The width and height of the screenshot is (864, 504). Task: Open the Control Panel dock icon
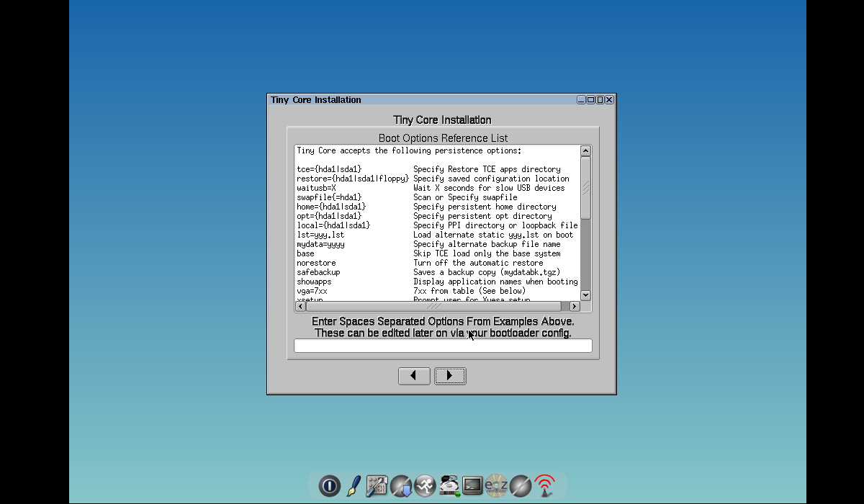click(377, 486)
